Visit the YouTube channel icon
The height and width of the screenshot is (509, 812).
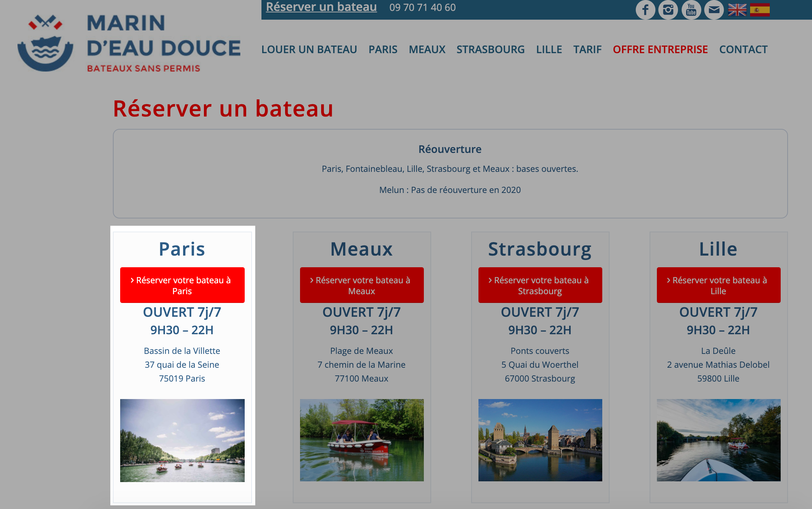pyautogui.click(x=691, y=9)
